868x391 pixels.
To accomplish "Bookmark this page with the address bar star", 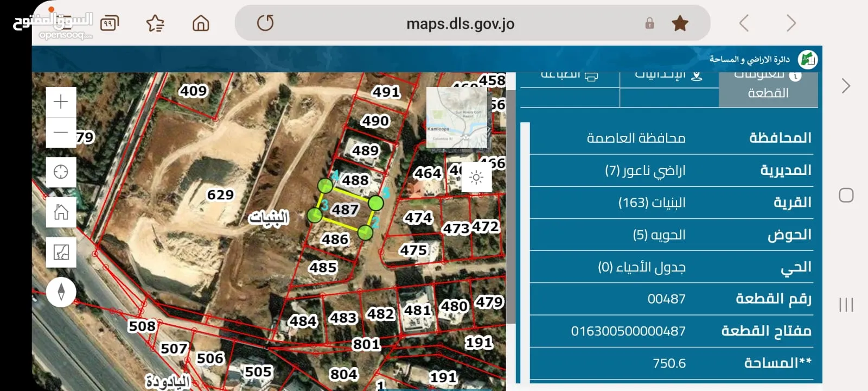I will 680,23.
